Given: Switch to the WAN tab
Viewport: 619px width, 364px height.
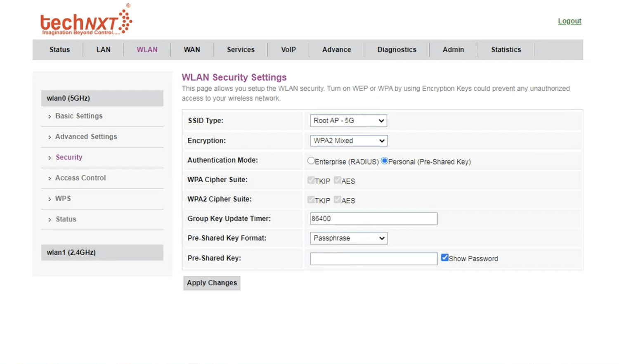Looking at the screenshot, I should [192, 49].
